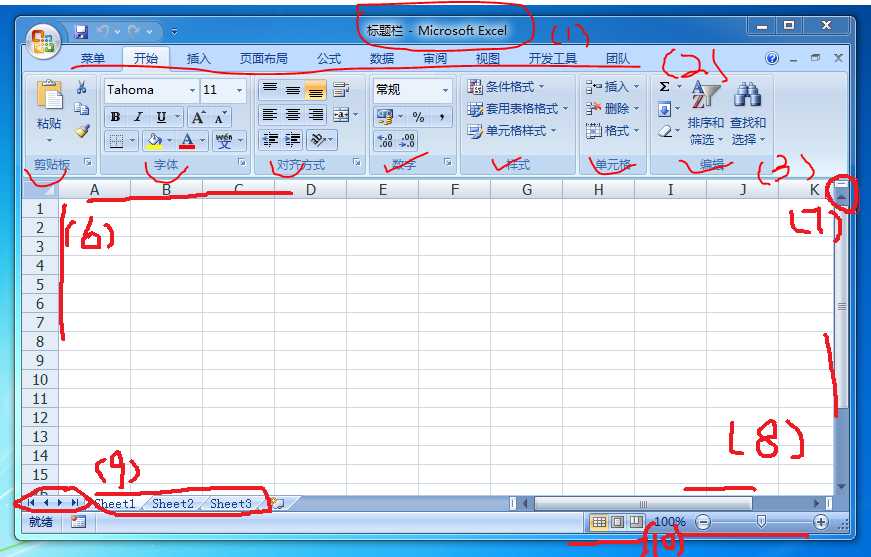Align text to middle of cell

(293, 89)
